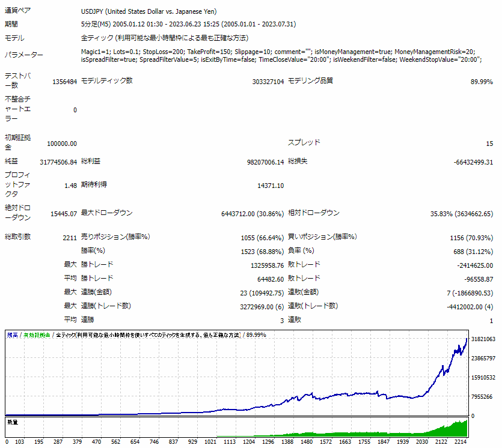Image resolution: width=502 pixels, height=448 pixels.
Task: Click the 数量 volume chart label
Action: 13,422
